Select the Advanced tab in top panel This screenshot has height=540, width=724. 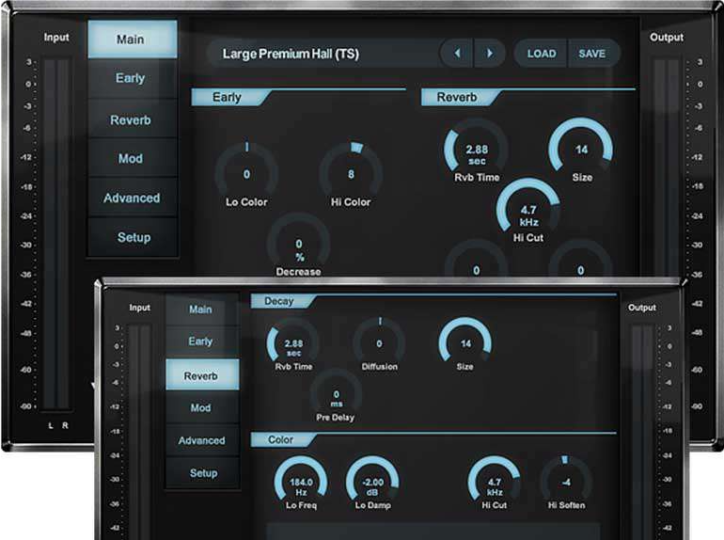131,198
